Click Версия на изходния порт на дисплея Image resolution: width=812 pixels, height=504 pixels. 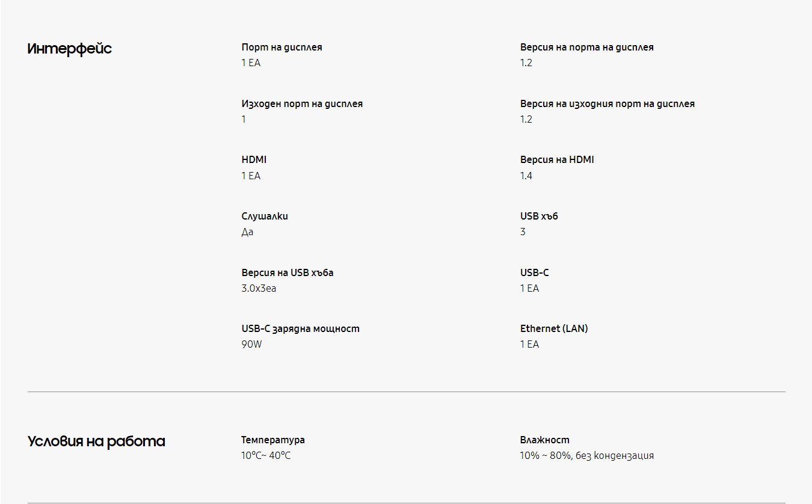(x=607, y=103)
